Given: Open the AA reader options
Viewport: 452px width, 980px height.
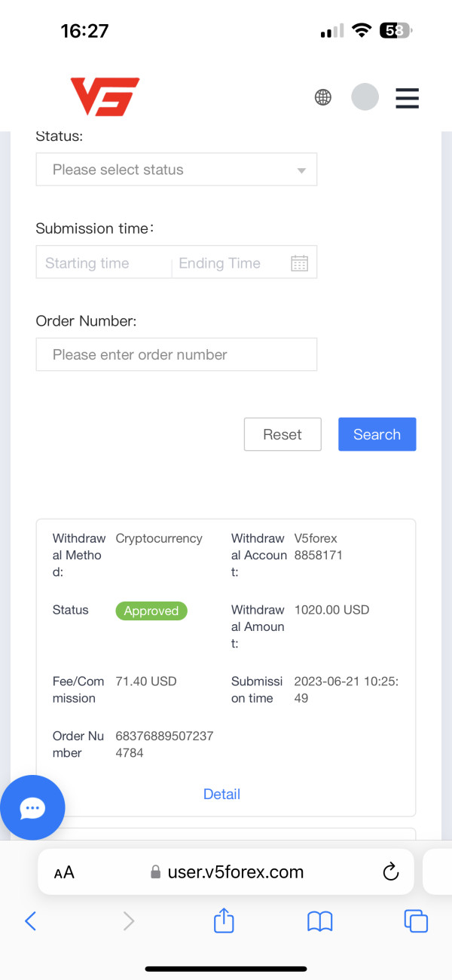Looking at the screenshot, I should point(64,873).
